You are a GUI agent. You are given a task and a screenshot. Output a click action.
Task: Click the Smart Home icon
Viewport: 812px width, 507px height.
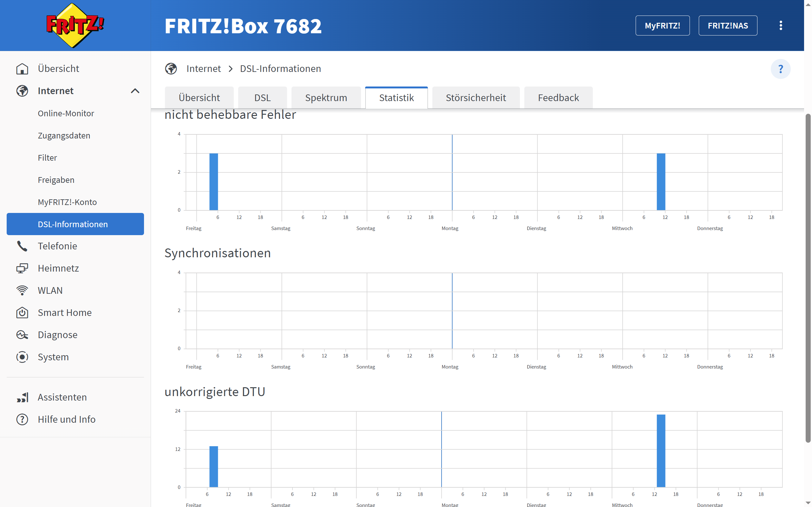coord(22,312)
